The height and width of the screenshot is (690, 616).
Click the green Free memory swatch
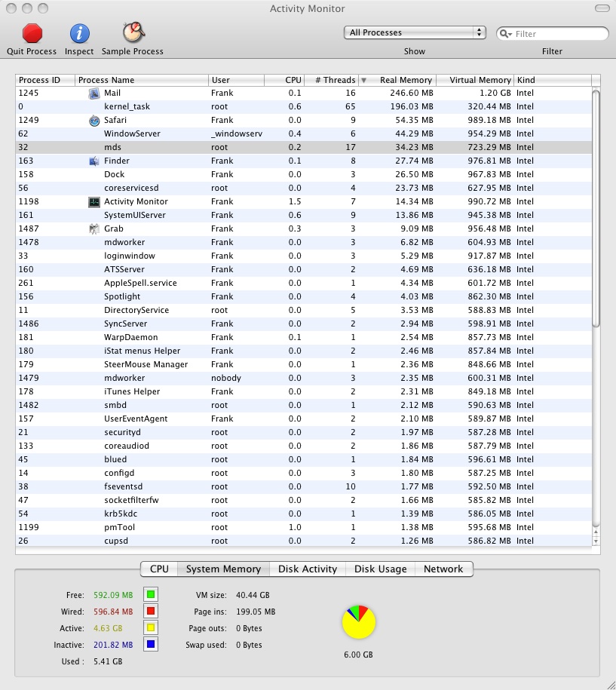click(151, 594)
